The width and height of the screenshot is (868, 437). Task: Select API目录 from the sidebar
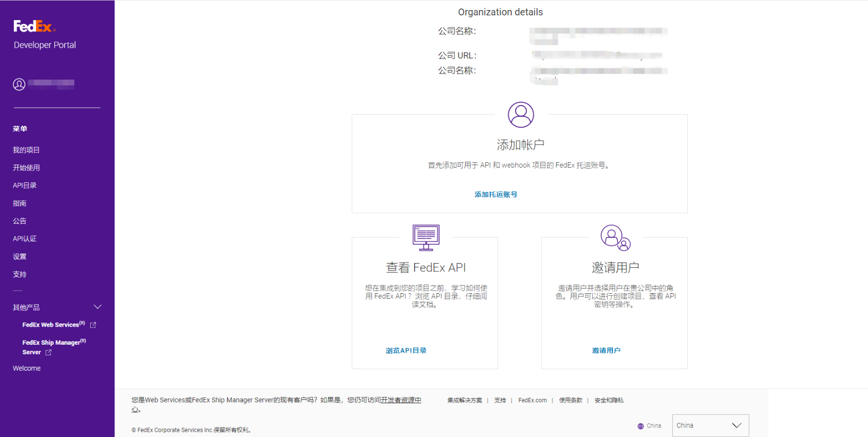[25, 186]
